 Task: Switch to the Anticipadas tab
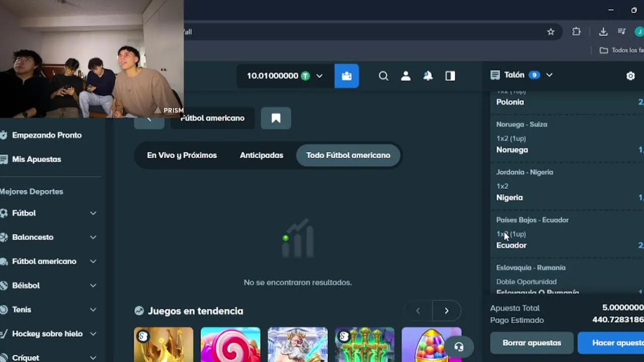click(261, 155)
